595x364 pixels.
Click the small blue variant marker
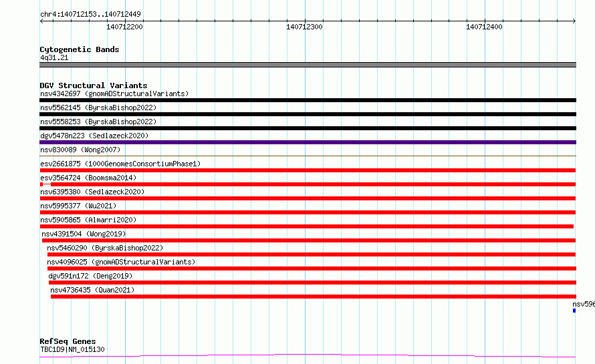pos(574,311)
